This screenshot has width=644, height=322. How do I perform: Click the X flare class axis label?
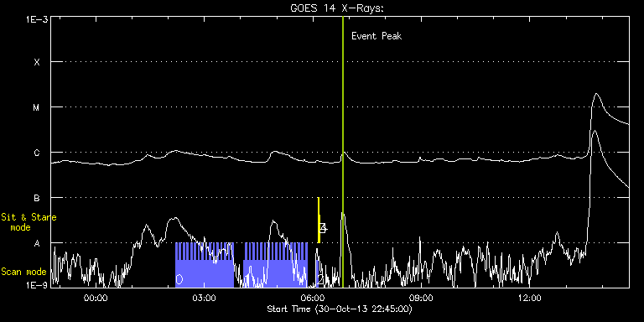37,62
